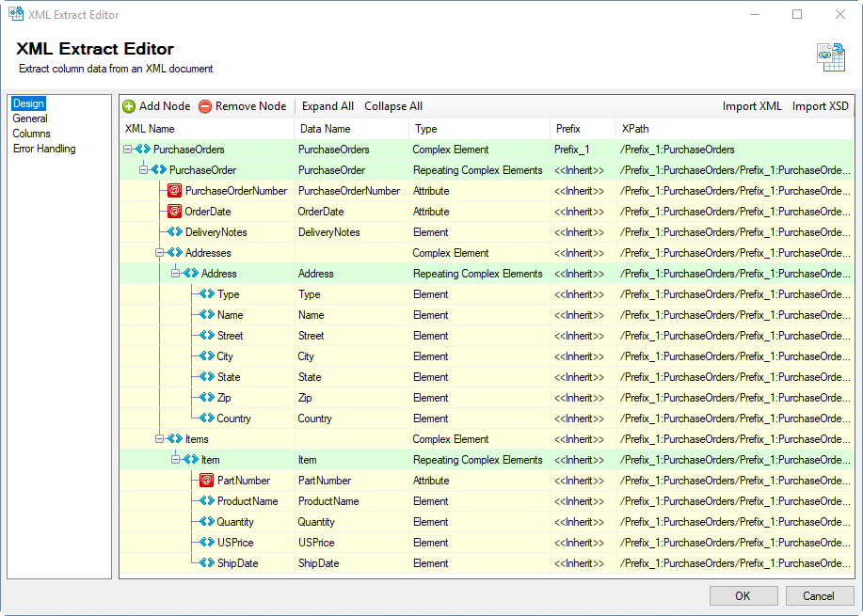Click the State row's Element type cell
Screen dimensions: 863x616
pos(479,377)
